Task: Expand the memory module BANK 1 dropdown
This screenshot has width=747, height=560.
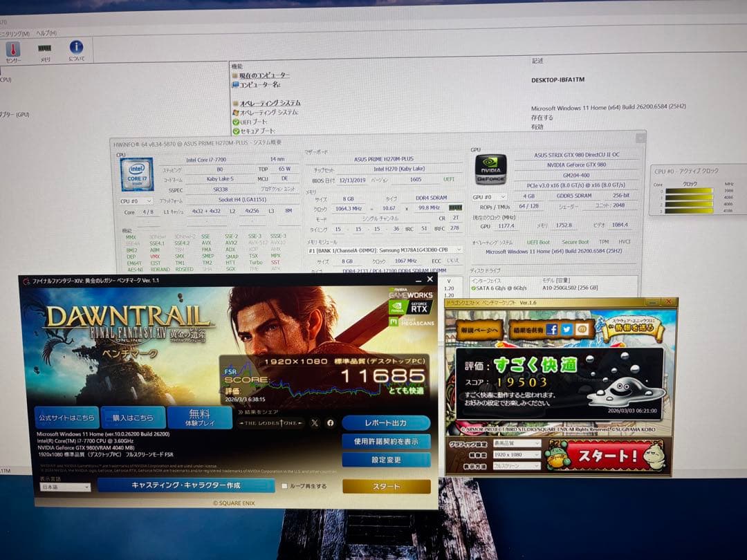Action: click(x=385, y=250)
